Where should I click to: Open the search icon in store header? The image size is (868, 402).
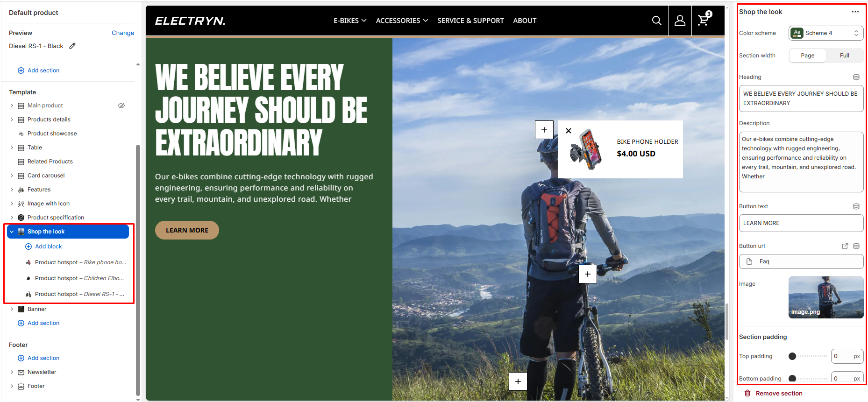click(656, 21)
